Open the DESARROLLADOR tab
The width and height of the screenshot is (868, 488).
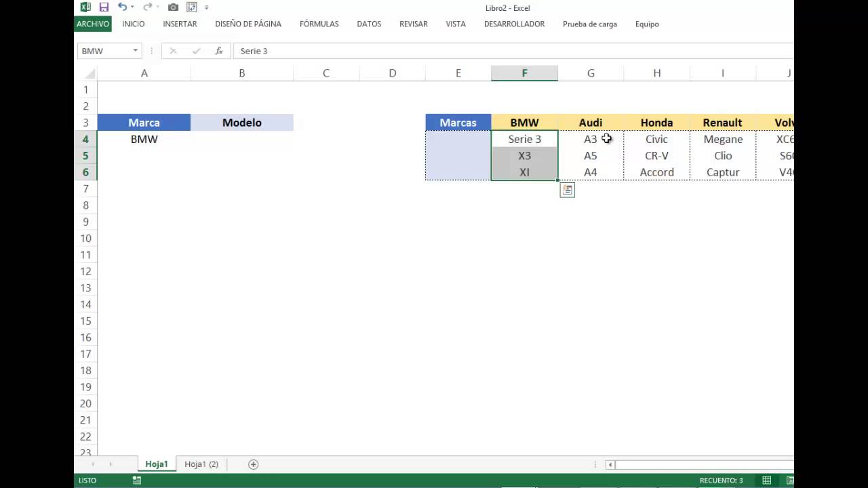pyautogui.click(x=514, y=24)
